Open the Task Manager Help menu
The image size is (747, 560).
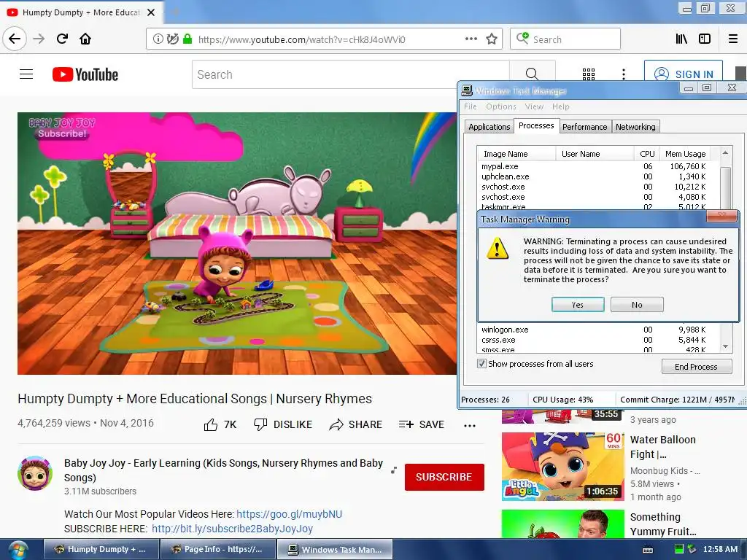[x=561, y=106]
